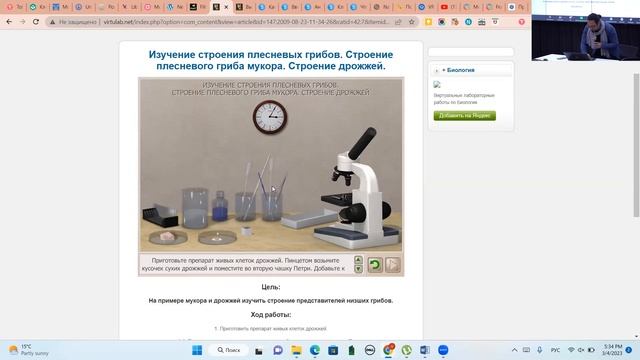Open Word from the taskbar

coord(424,350)
